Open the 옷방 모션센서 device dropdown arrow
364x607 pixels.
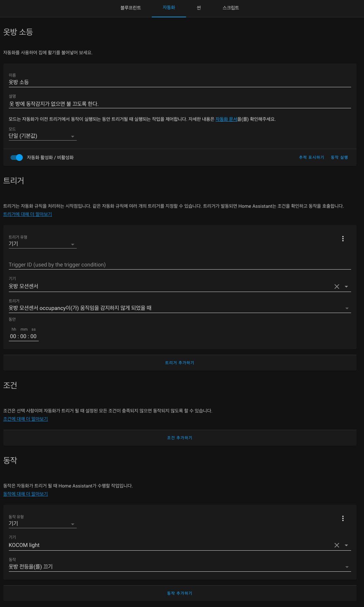[346, 287]
